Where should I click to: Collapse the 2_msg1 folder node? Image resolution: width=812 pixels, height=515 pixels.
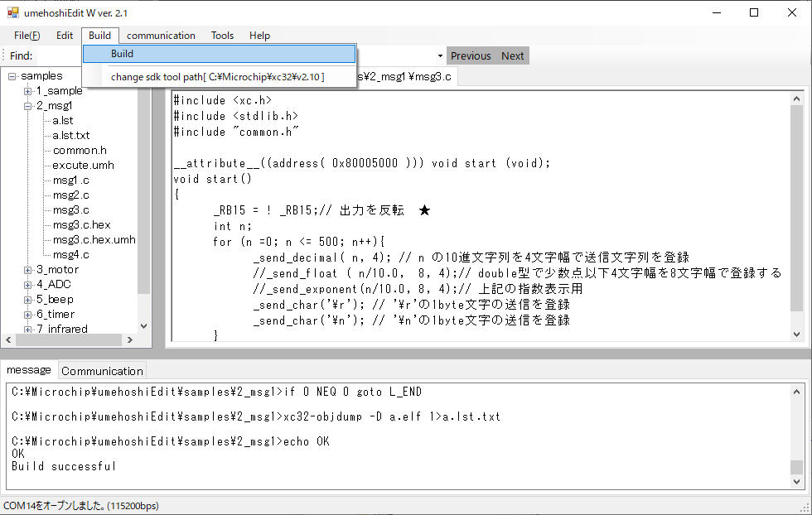point(27,106)
